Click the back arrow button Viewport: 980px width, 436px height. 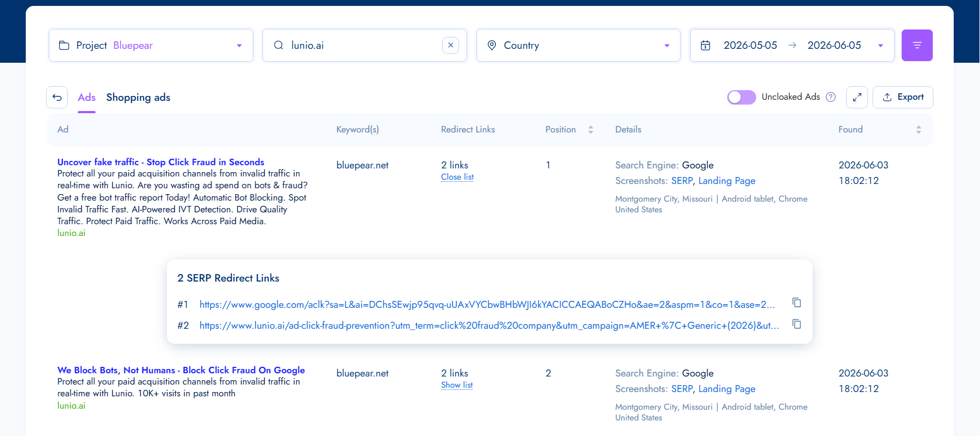(x=57, y=97)
